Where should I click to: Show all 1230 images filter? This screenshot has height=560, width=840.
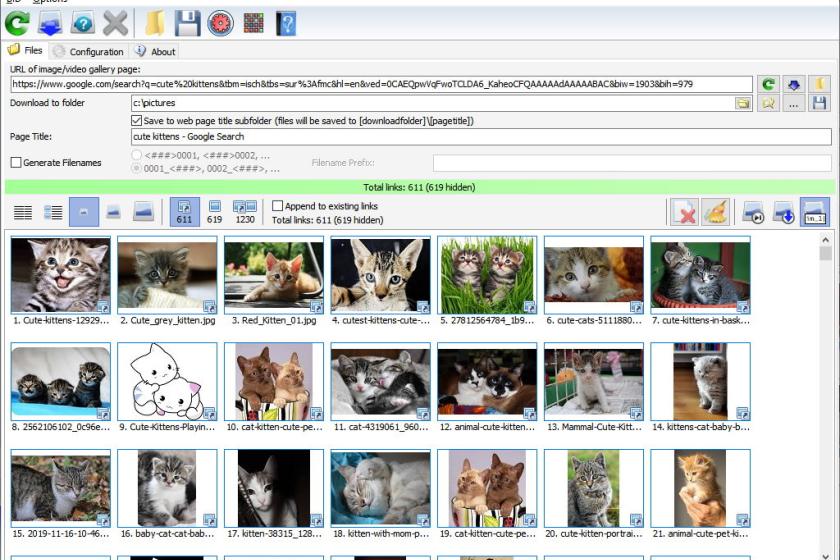[245, 212]
